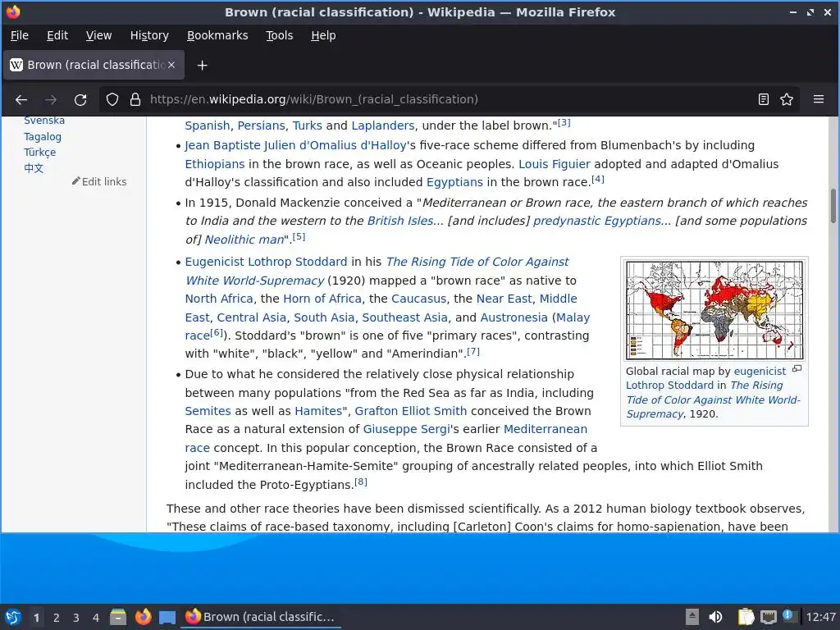The image size is (840, 630).
Task: Open the Firefox hamburger menu
Action: 819,99
